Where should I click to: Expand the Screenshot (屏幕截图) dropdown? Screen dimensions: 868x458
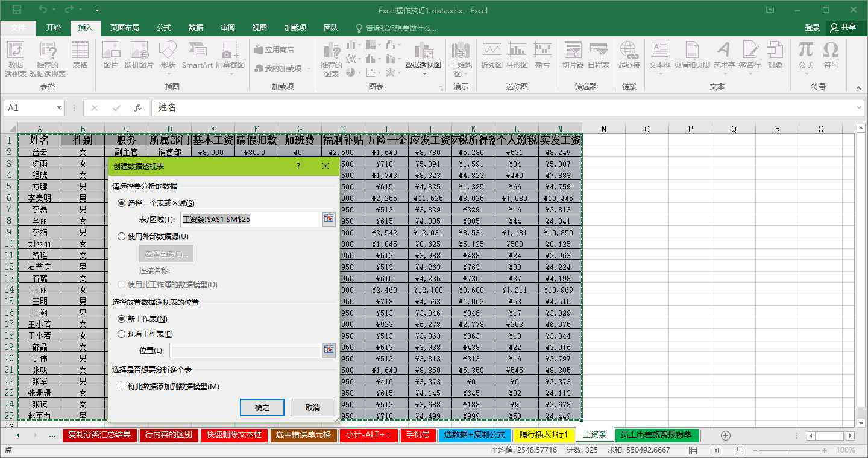pos(230,74)
